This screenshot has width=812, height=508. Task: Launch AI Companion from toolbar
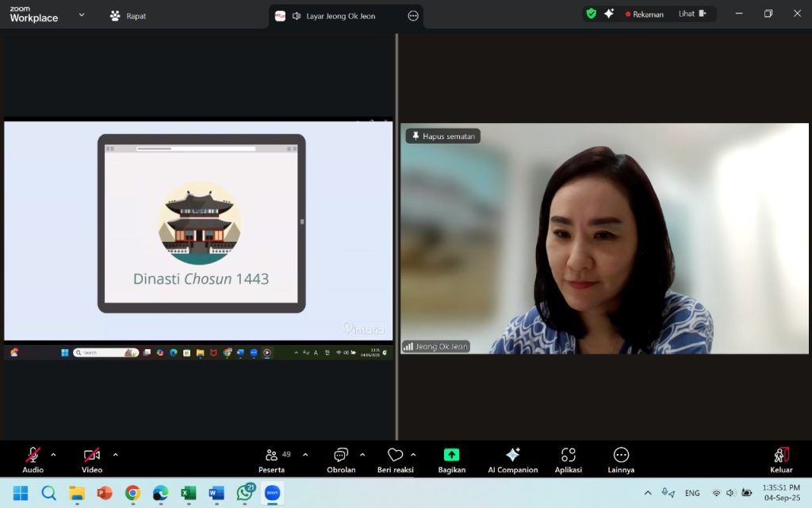coord(512,459)
